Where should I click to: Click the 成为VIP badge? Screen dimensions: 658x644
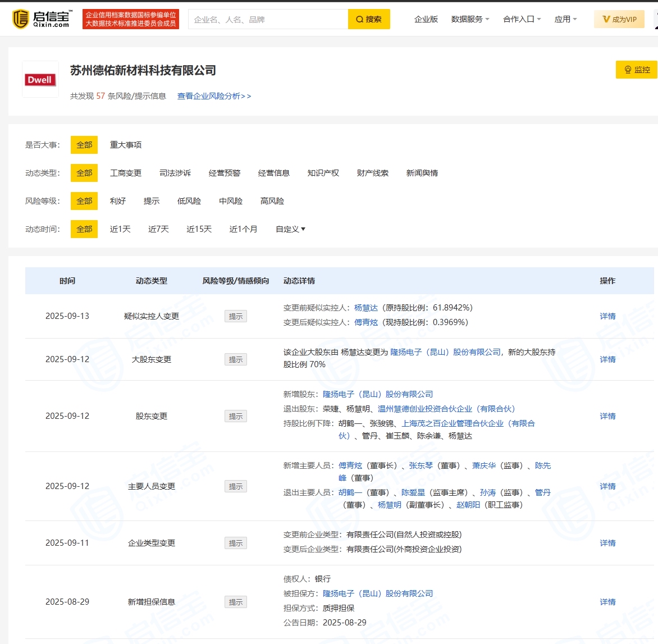(619, 19)
